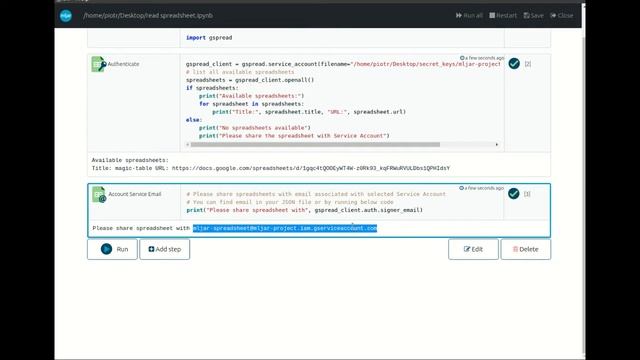Delete the selected step
Viewport: 640px width, 360px height.
(x=526, y=249)
